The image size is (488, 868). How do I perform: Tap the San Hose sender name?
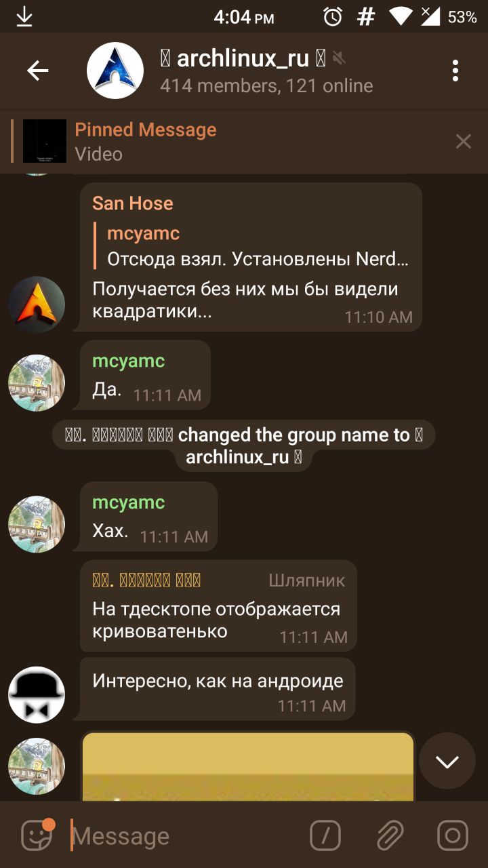[133, 203]
